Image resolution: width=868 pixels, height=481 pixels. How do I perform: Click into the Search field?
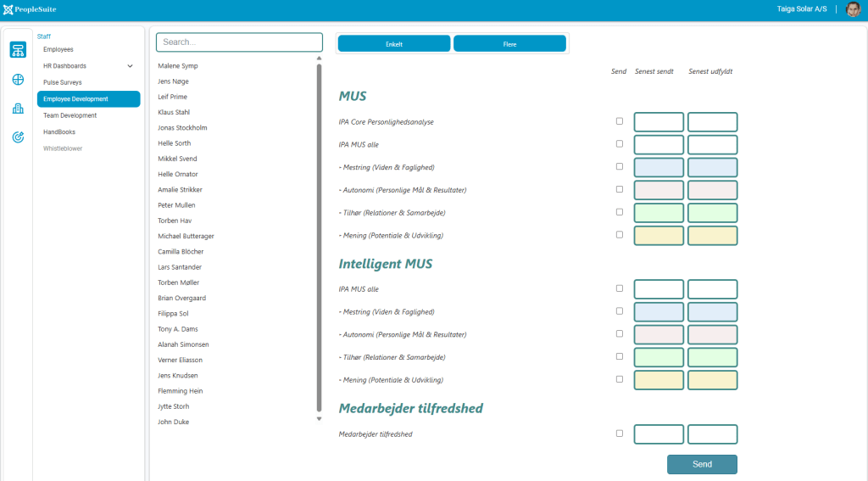[239, 42]
